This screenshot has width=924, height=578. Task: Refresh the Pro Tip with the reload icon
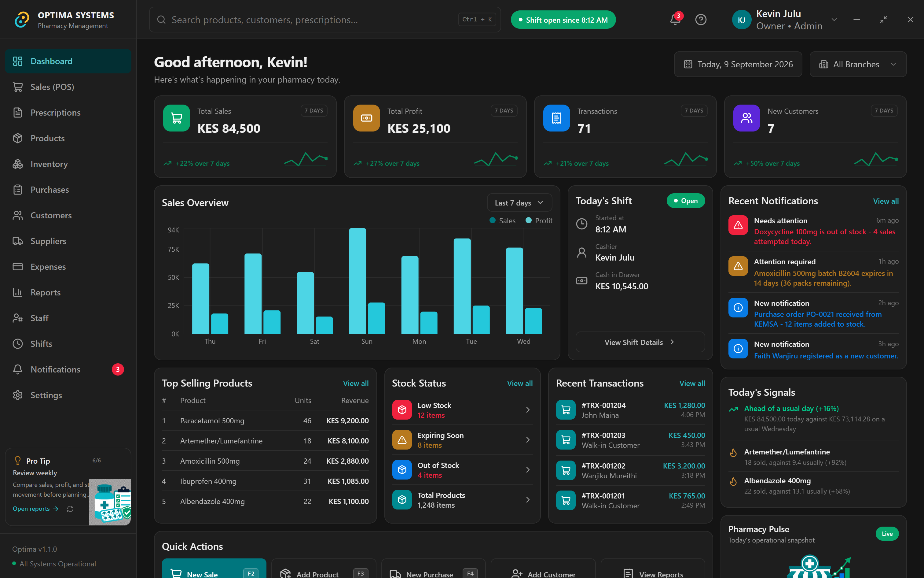[x=70, y=509]
